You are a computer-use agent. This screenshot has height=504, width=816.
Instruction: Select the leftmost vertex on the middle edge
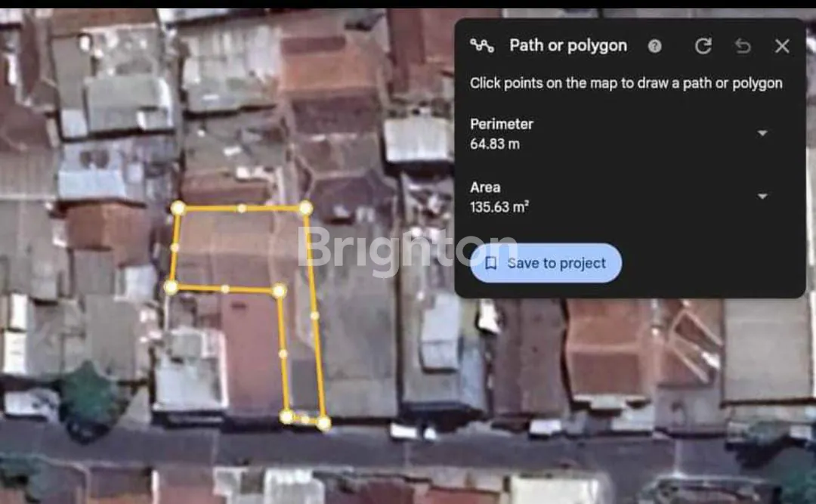click(172, 287)
